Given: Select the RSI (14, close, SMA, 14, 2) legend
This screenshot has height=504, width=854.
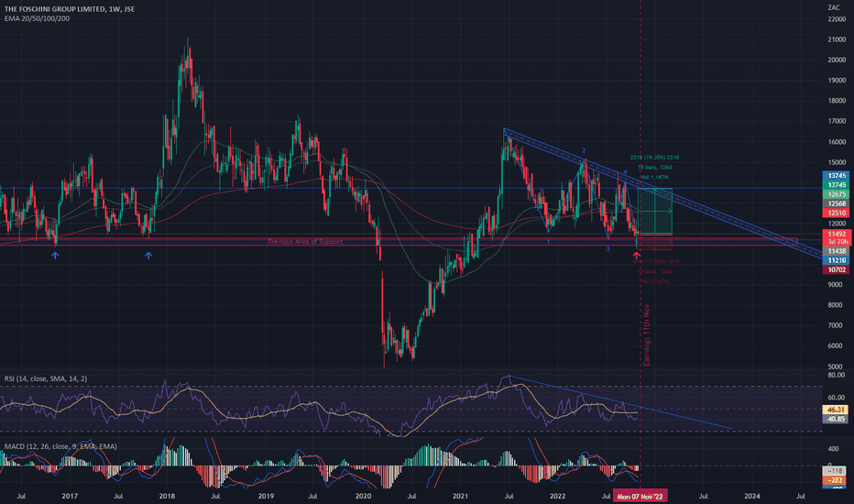Looking at the screenshot, I should click(46, 378).
